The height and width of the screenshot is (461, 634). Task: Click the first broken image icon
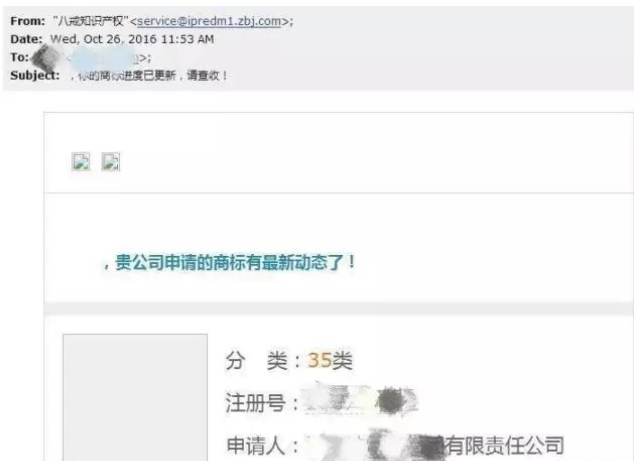click(x=81, y=162)
